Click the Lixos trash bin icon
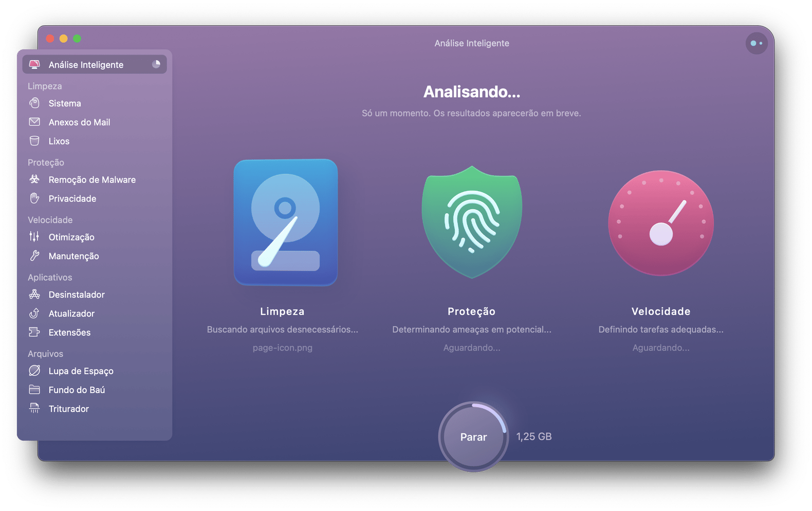This screenshot has width=812, height=511. point(34,141)
